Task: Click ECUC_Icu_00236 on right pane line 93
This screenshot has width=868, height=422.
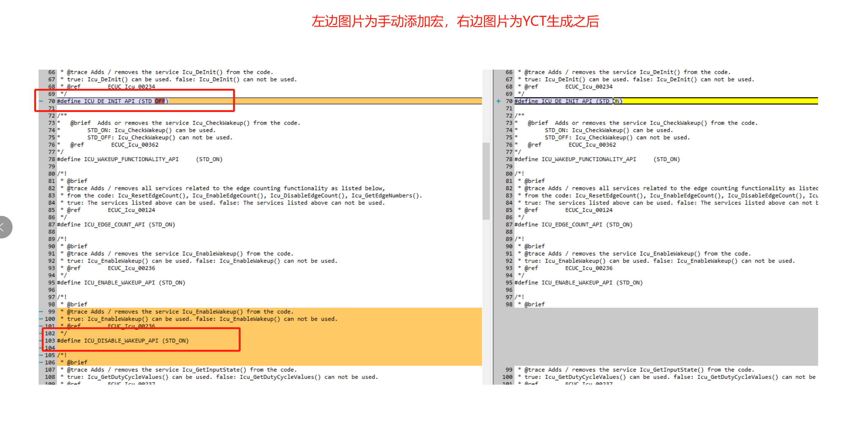Action: pyautogui.click(x=589, y=268)
